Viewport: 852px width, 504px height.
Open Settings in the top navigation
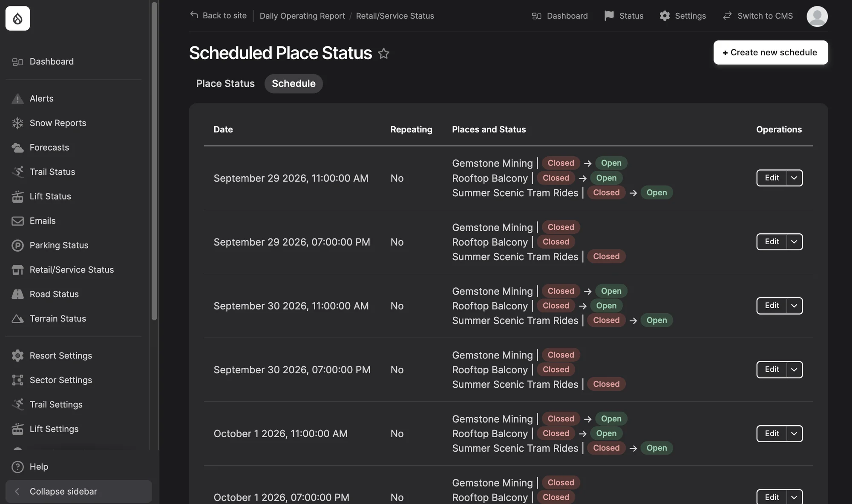(682, 16)
